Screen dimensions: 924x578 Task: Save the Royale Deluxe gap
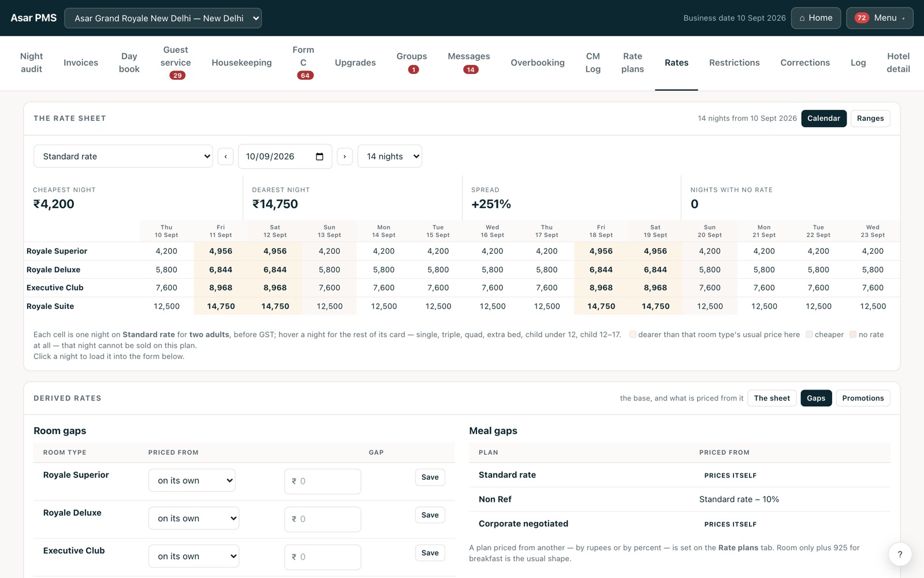[430, 515]
